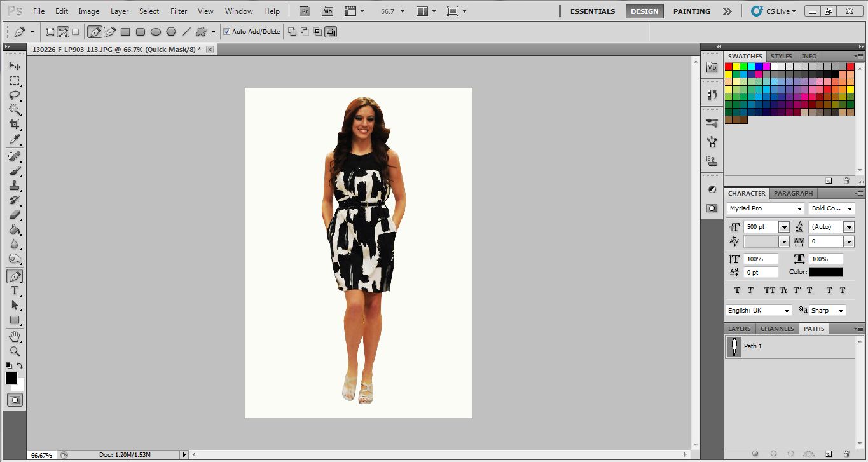Open (Auto) leading dropdown

(x=849, y=227)
